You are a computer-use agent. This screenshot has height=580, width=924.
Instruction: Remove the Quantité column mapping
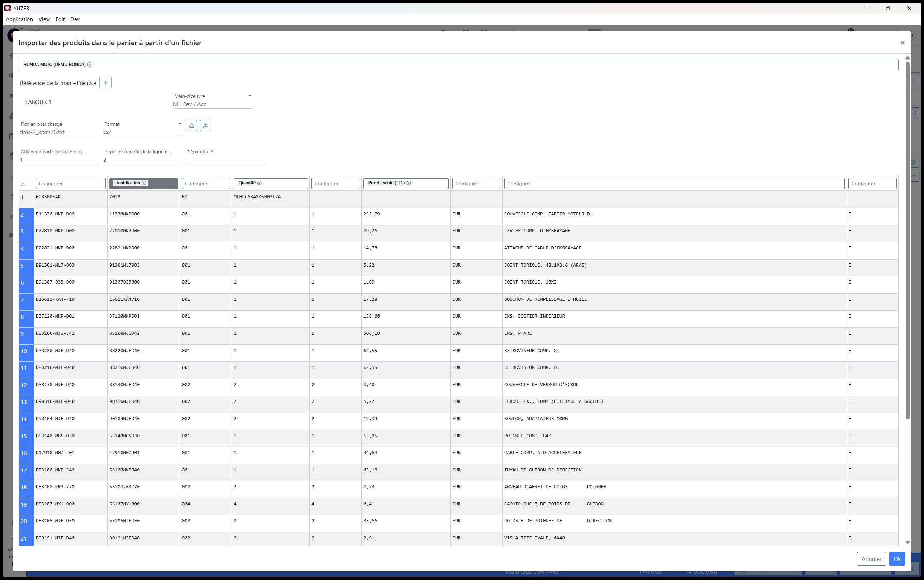pyautogui.click(x=259, y=183)
